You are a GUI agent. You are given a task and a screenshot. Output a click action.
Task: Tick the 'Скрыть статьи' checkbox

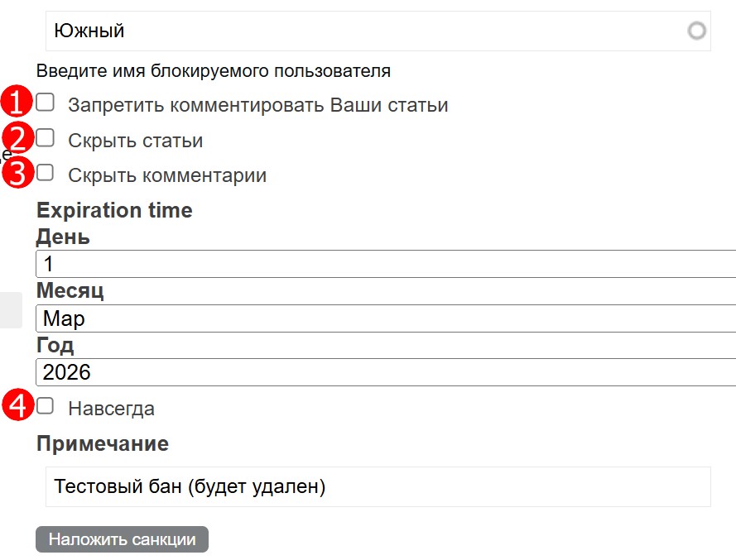click(46, 138)
